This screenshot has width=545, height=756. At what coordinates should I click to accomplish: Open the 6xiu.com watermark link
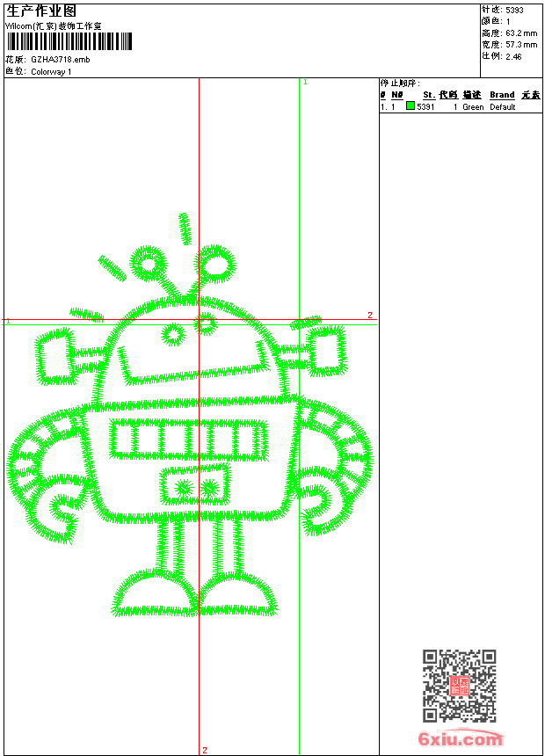point(461,739)
